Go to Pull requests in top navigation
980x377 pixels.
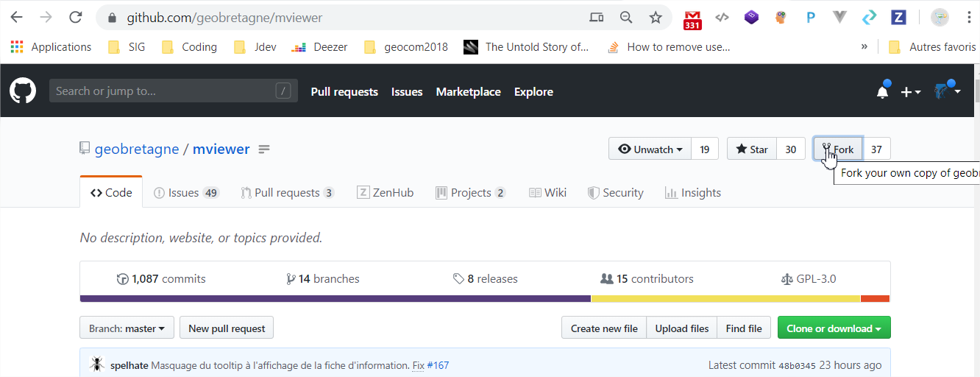pos(344,92)
